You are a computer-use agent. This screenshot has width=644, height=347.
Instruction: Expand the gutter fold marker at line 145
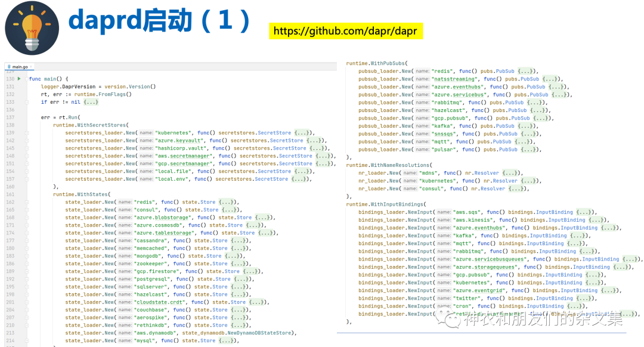(x=27, y=148)
